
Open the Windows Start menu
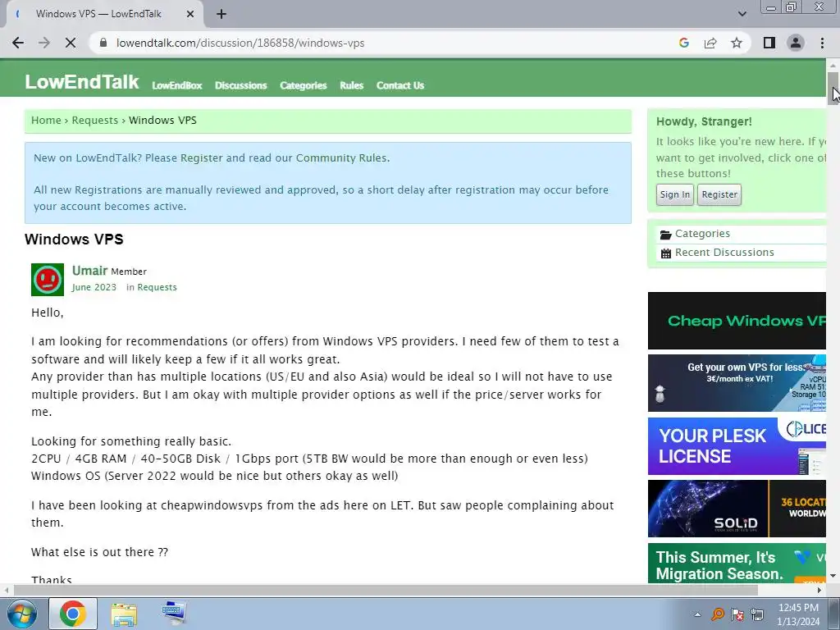point(21,614)
